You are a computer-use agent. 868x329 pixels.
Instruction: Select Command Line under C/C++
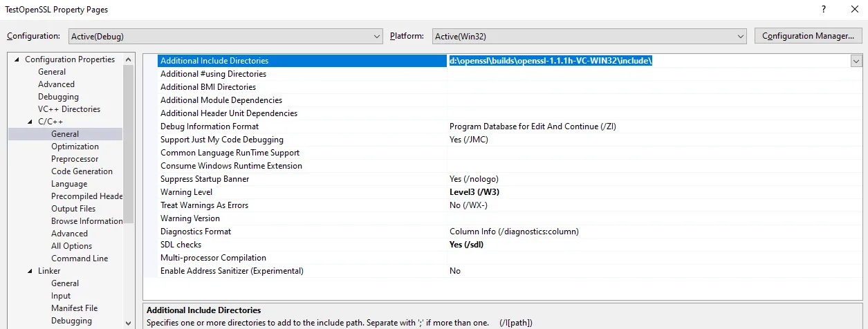coord(80,258)
